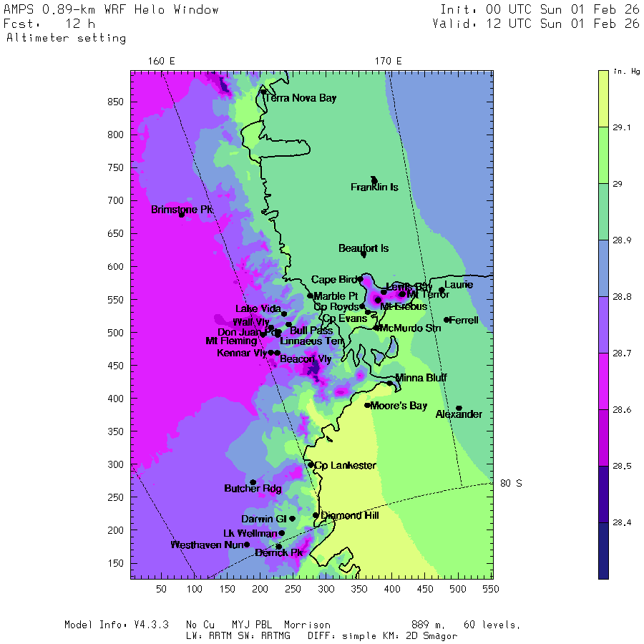
Task: Click the Moore's Bay label
Action: tap(399, 406)
